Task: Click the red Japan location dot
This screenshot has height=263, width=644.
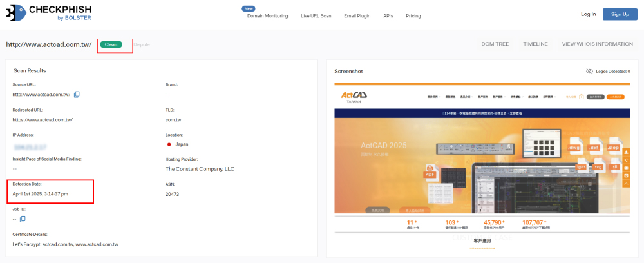Action: point(169,144)
